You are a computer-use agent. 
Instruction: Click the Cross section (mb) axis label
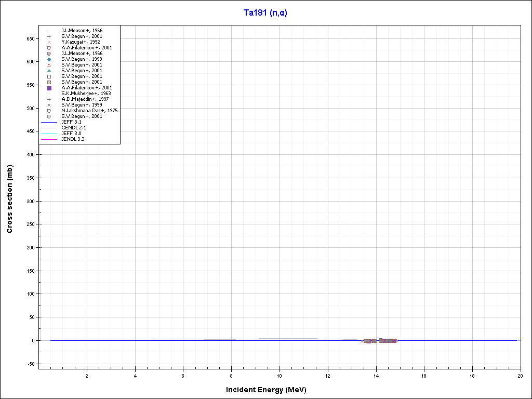click(x=10, y=198)
